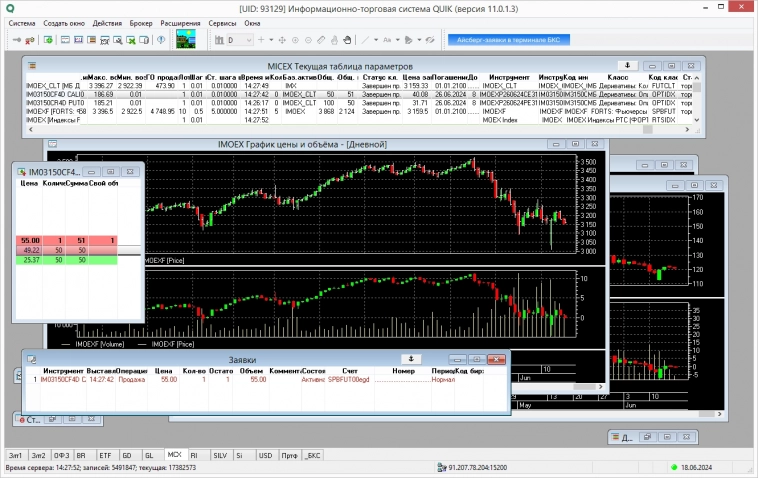
Task: Click the disconnect icon in the toolbar
Action: coord(28,40)
